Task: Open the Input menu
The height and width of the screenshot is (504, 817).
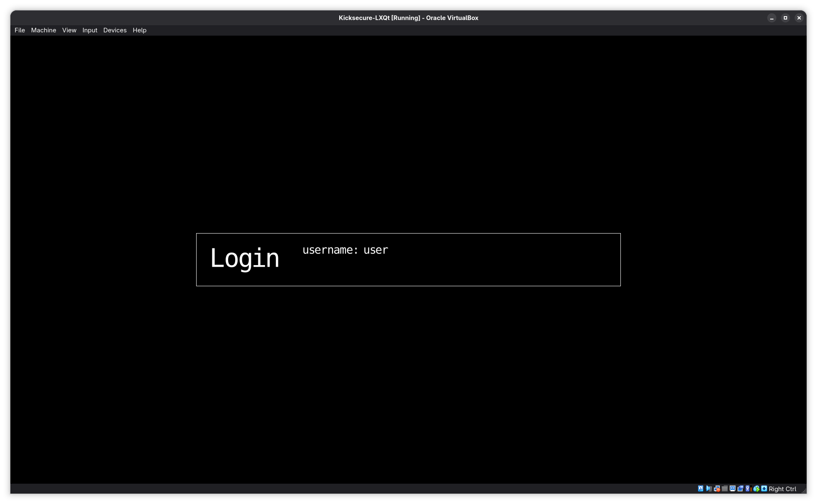Action: tap(90, 30)
